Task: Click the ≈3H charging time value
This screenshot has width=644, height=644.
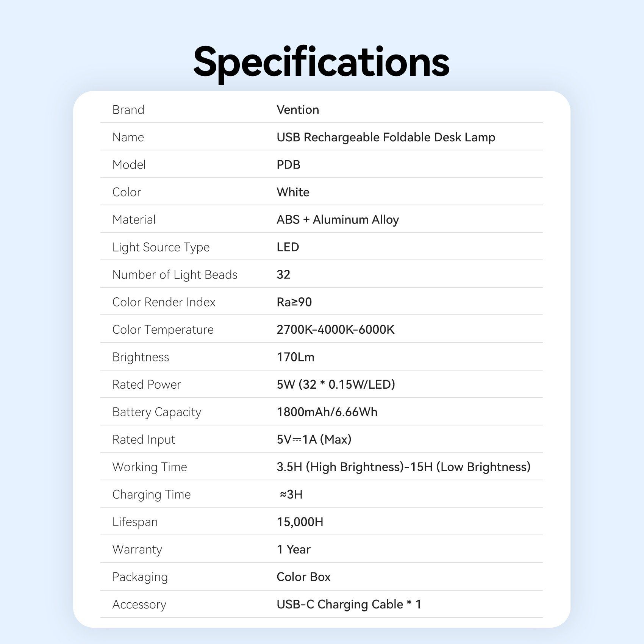Action: tap(291, 494)
